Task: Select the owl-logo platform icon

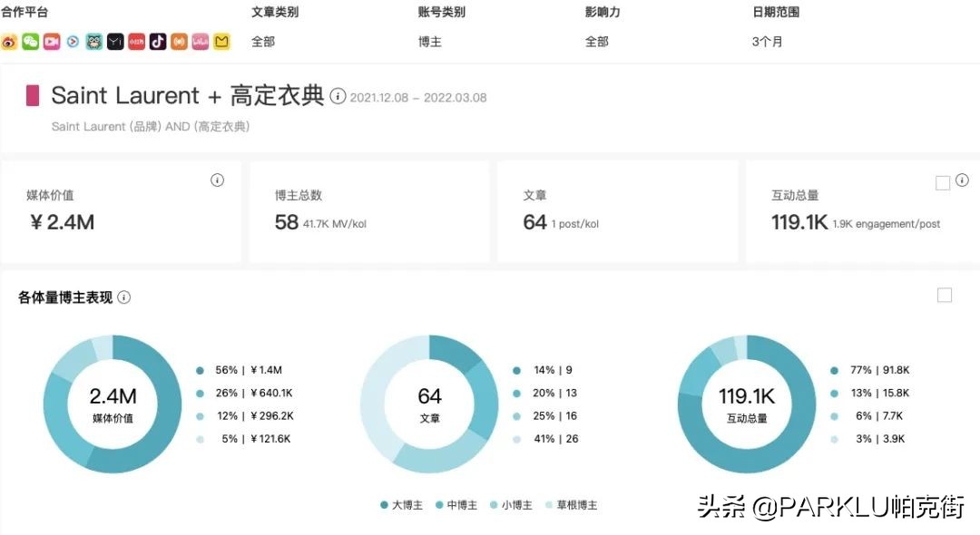Action: [93, 42]
